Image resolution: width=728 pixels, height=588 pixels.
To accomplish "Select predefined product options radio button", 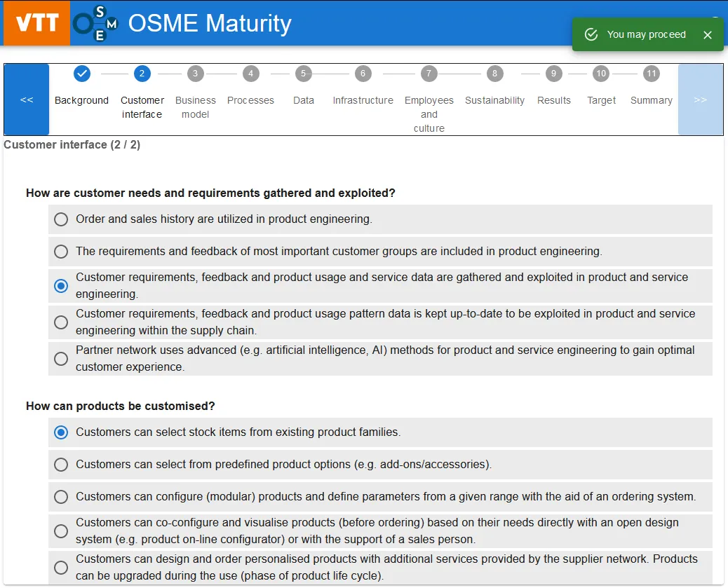I will [x=62, y=465].
